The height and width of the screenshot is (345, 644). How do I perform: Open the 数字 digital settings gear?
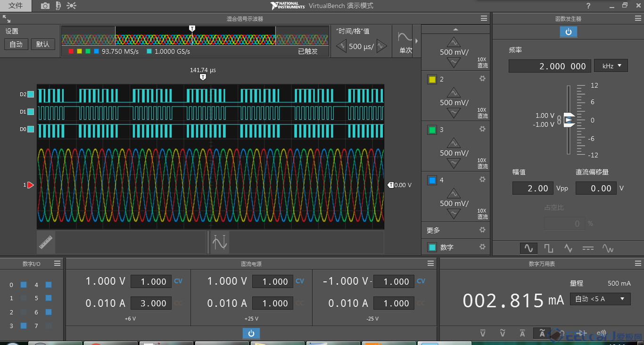pos(482,246)
